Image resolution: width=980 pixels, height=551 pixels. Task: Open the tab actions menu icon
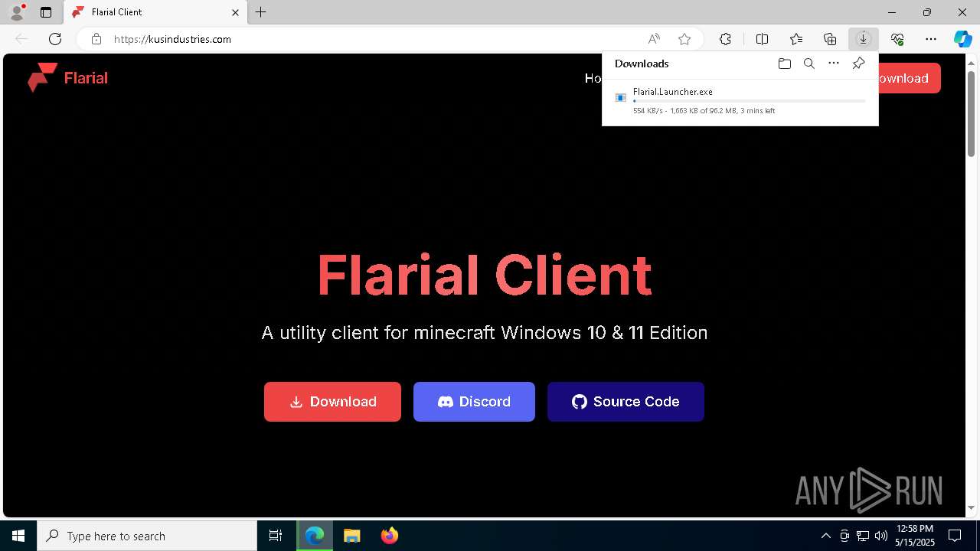pyautogui.click(x=46, y=12)
